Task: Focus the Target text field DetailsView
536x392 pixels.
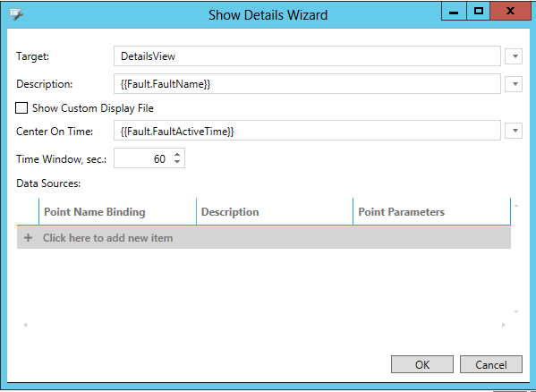Action: [x=307, y=56]
